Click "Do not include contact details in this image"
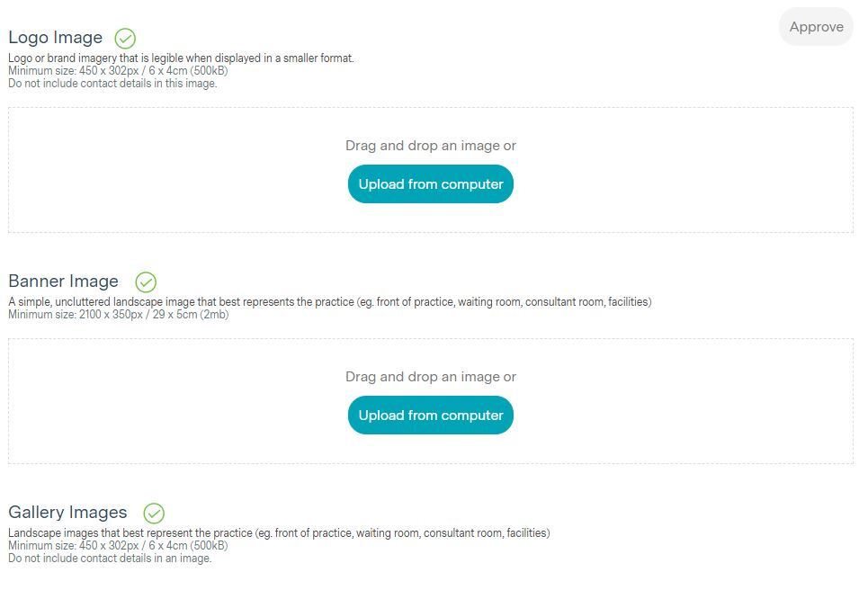The image size is (868, 590). click(x=112, y=84)
